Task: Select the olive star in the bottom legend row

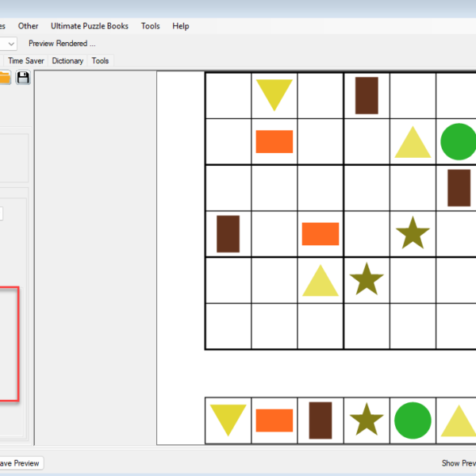Action: (367, 420)
